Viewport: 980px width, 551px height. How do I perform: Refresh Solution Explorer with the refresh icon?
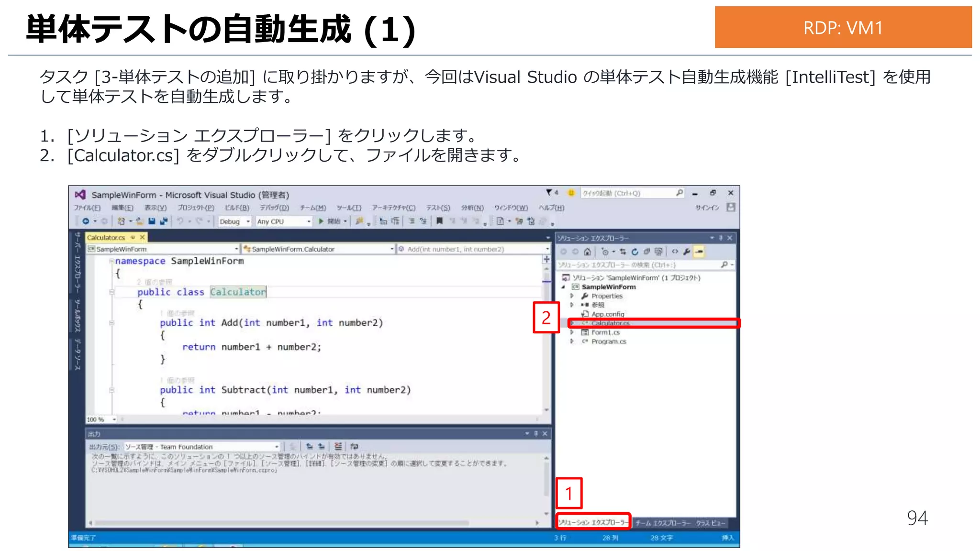635,252
